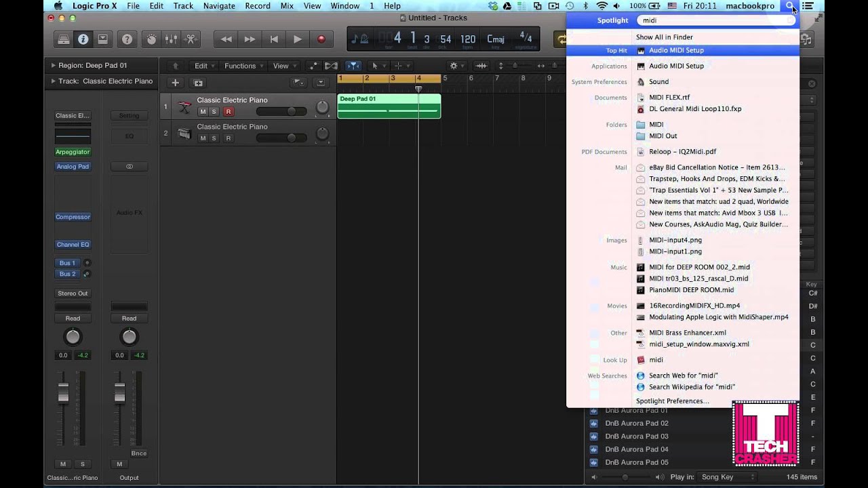Image resolution: width=868 pixels, height=488 pixels.
Task: Open the Edit dropdown in Tracks area
Action: click(203, 66)
